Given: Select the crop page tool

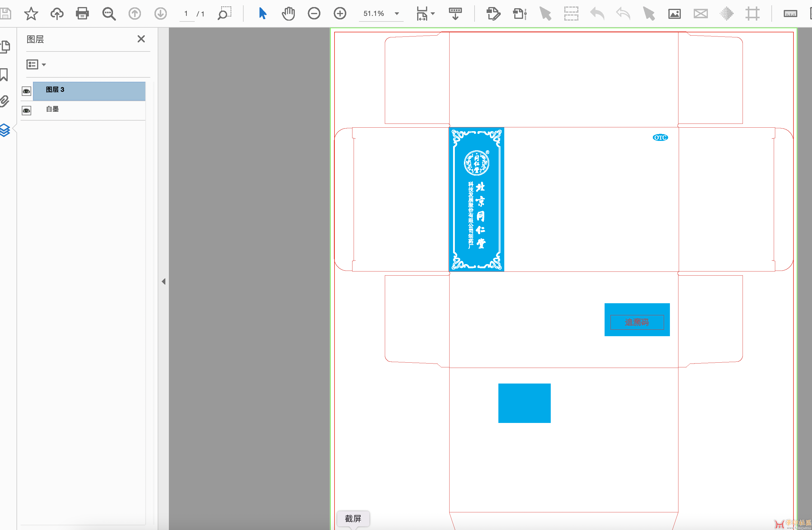Looking at the screenshot, I should tap(752, 14).
